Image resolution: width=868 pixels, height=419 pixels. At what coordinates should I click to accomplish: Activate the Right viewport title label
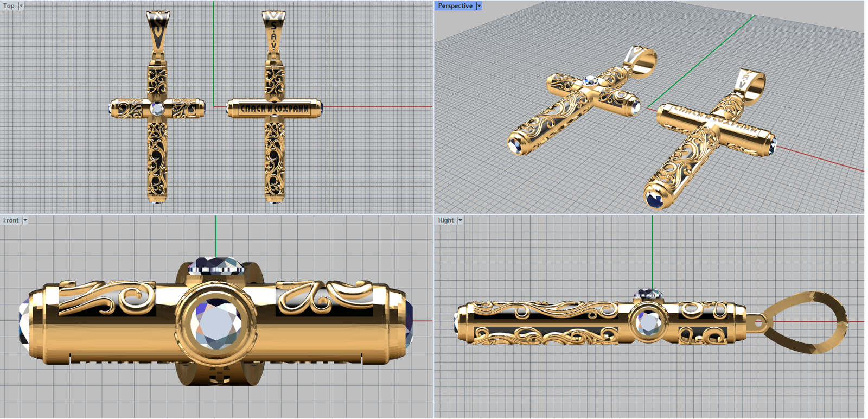[446, 220]
